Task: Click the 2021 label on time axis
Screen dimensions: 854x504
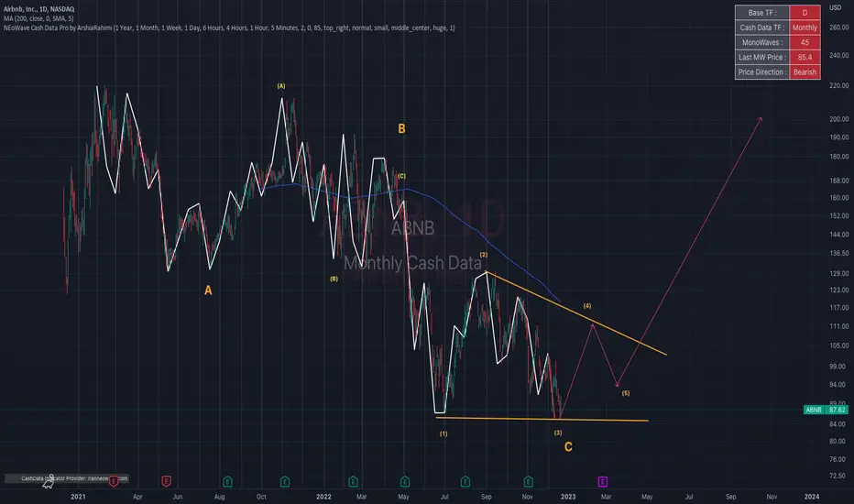Action: click(79, 497)
